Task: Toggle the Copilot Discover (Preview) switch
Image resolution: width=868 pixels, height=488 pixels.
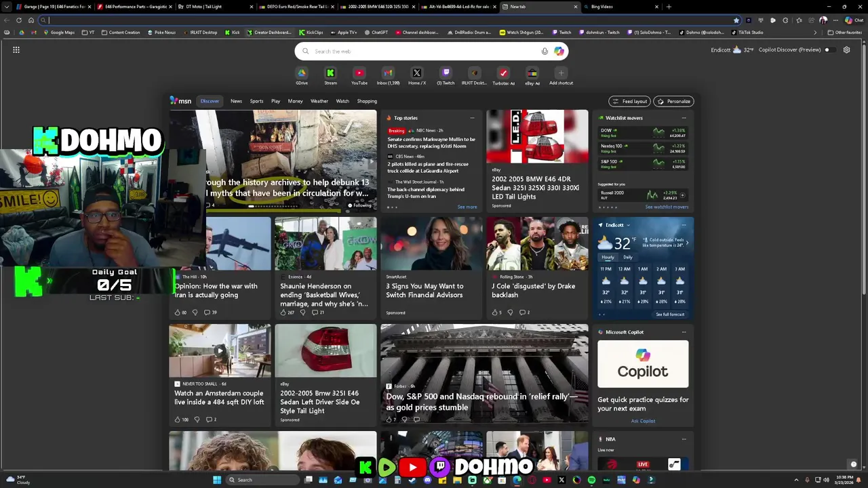Action: [x=829, y=49]
